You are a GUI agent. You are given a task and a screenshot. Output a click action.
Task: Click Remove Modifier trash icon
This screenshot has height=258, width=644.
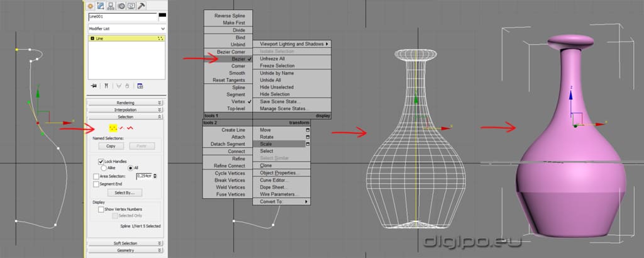click(127, 86)
